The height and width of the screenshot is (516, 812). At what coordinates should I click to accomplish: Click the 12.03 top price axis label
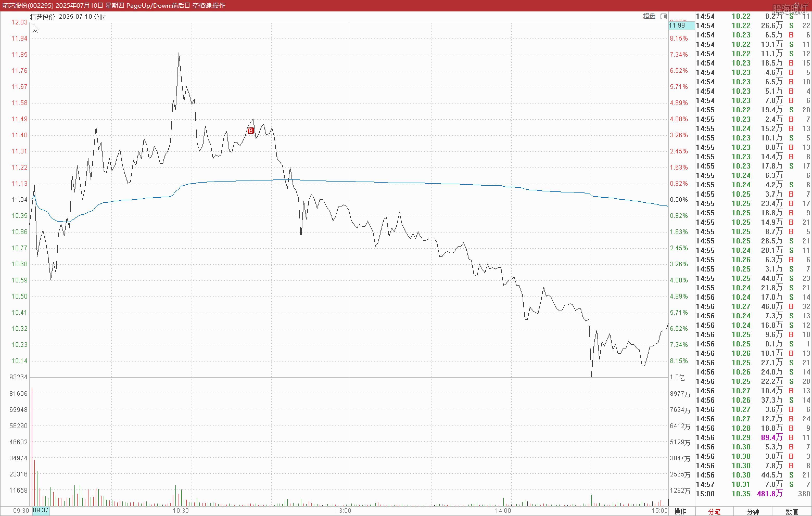click(x=19, y=22)
